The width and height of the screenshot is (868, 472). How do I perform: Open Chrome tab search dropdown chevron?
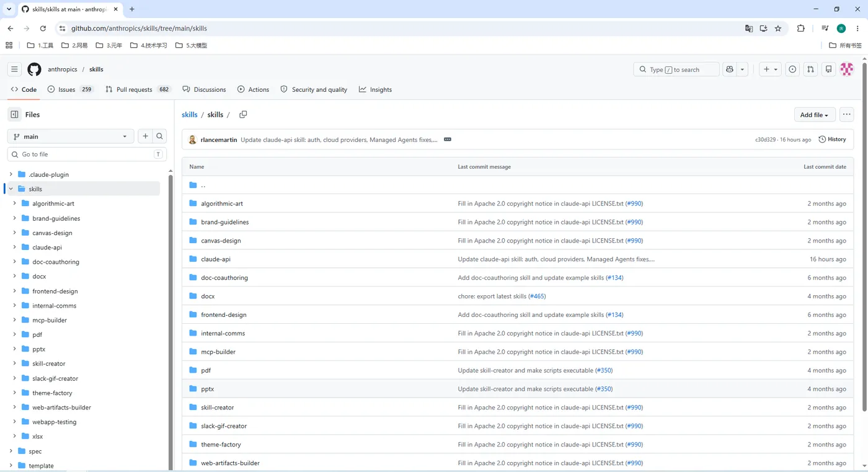tap(9, 9)
